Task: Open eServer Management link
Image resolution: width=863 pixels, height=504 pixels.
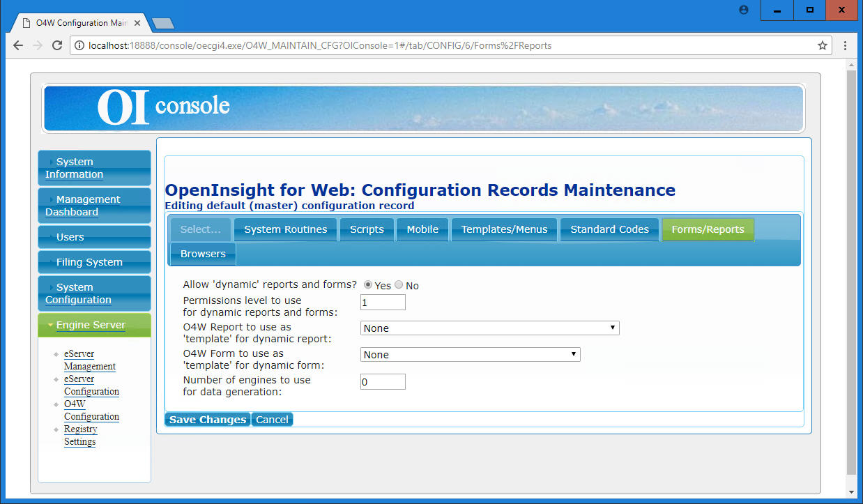Action: tap(90, 360)
